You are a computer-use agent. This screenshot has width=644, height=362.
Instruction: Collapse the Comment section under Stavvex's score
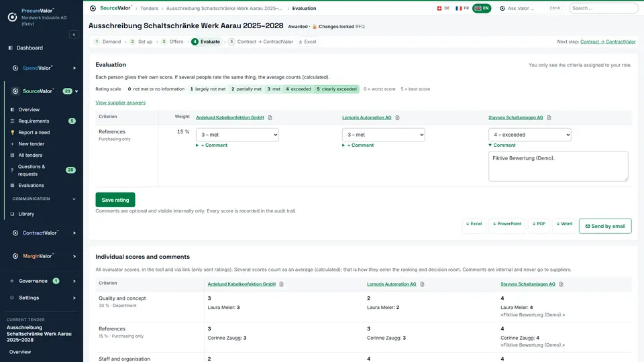pyautogui.click(x=502, y=145)
